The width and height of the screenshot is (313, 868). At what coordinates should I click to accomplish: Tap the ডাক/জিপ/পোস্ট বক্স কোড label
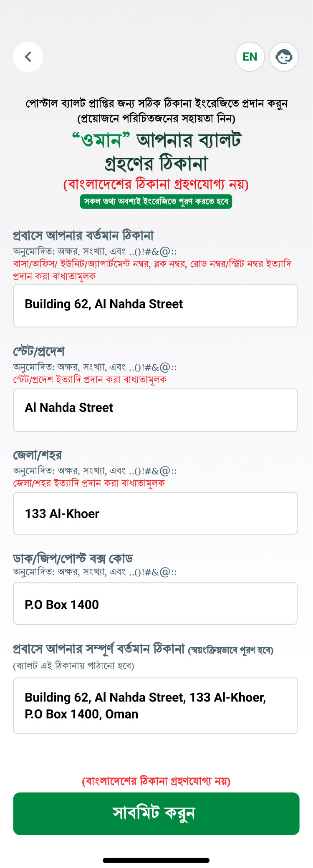pos(73,558)
